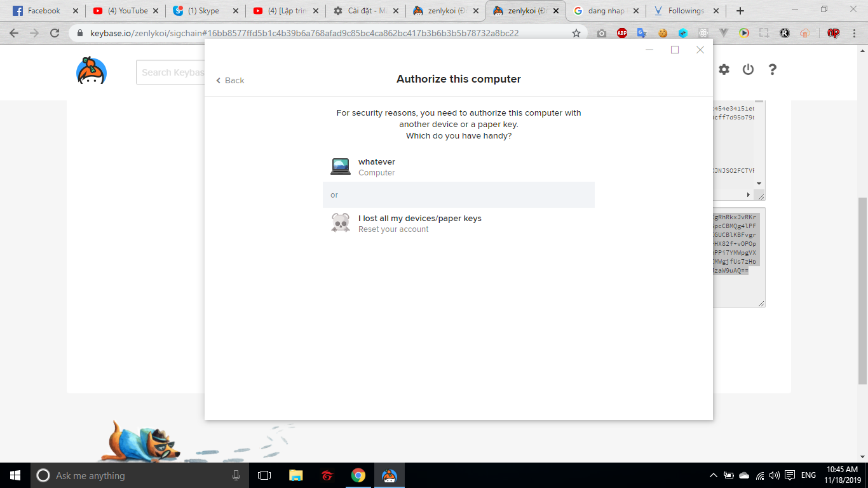Click the Keybase user avatar logo
Viewport: 868px width, 488px height.
(92, 71)
